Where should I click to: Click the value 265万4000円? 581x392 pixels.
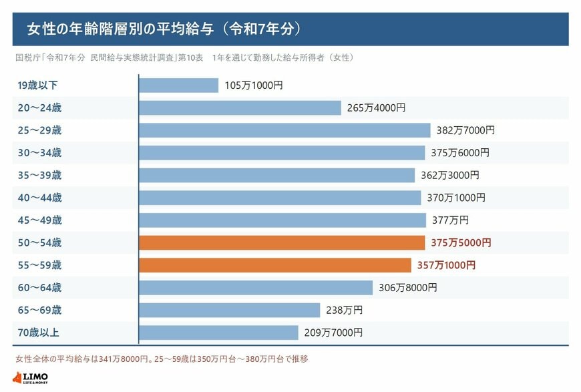(x=376, y=108)
